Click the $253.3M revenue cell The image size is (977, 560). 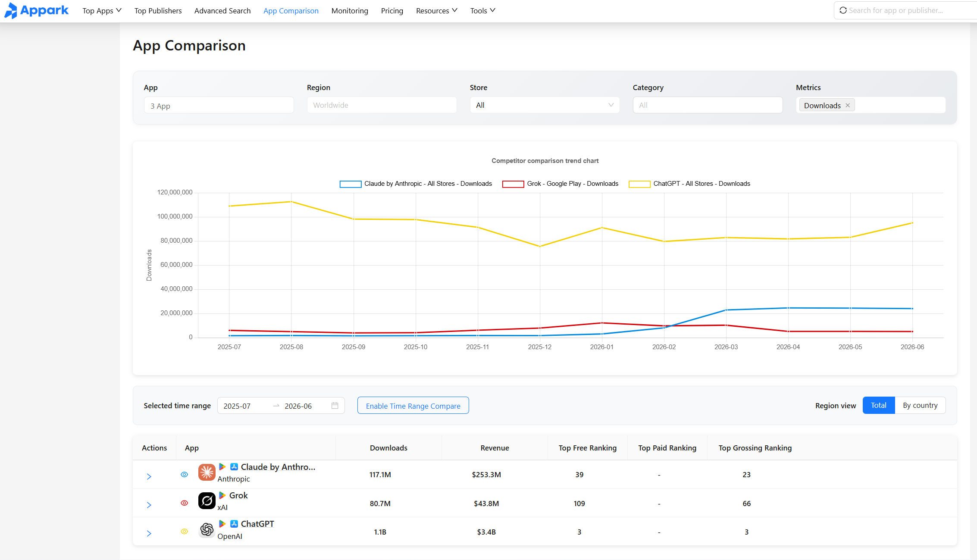coord(486,475)
